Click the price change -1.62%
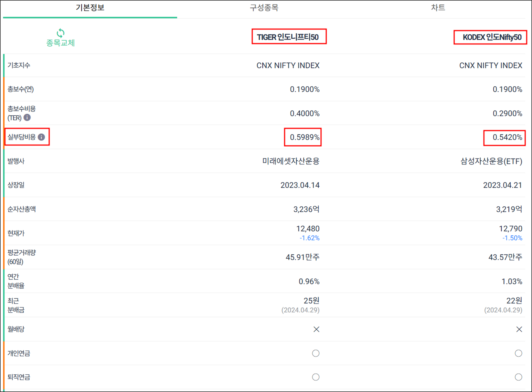 pos(309,238)
